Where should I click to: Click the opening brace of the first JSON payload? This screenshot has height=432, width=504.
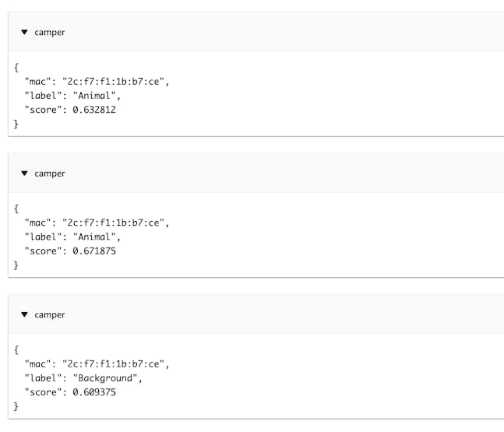(x=16, y=68)
